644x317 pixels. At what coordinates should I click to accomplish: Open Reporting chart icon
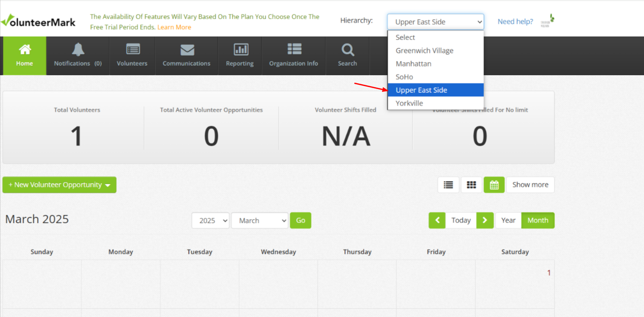point(240,50)
